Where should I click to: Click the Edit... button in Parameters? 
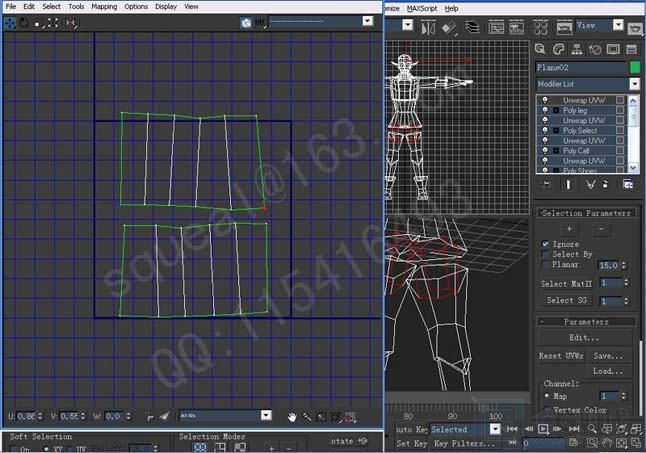click(x=585, y=338)
